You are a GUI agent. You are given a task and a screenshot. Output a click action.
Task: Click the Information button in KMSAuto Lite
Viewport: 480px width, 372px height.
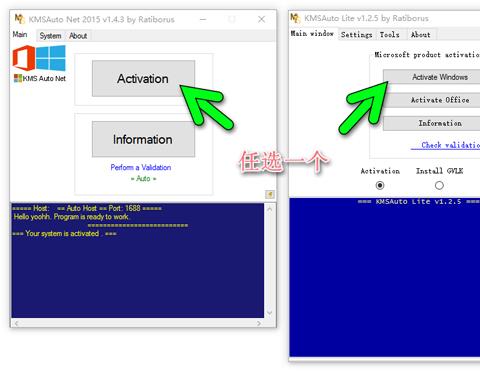pyautogui.click(x=432, y=123)
